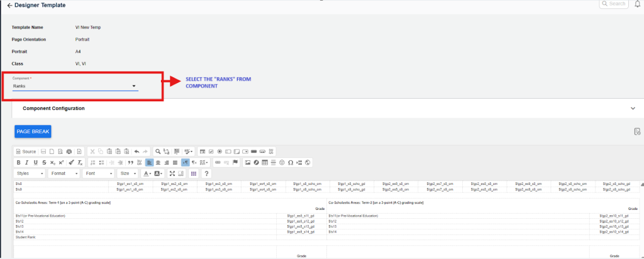Toggle the maximize editor button
This screenshot has height=259, width=644.
tap(172, 173)
